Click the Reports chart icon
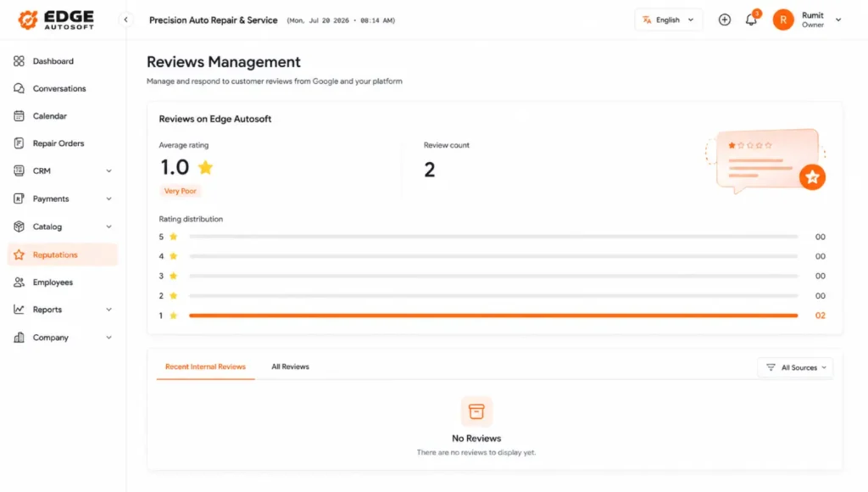868x492 pixels. (x=19, y=309)
